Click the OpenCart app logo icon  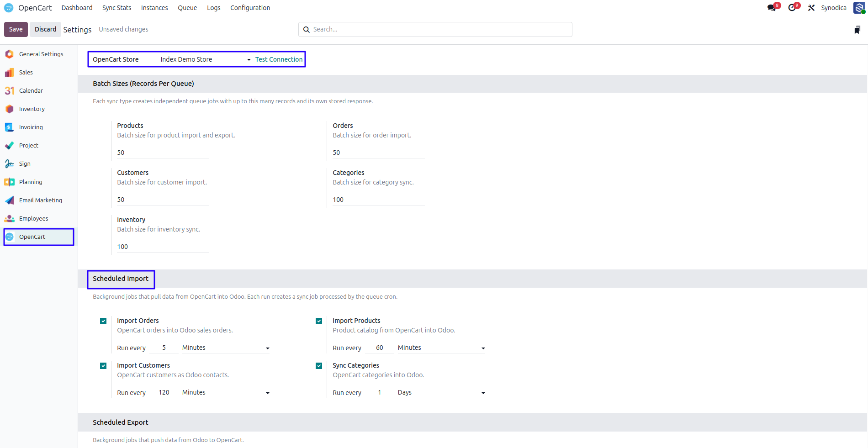9,8
